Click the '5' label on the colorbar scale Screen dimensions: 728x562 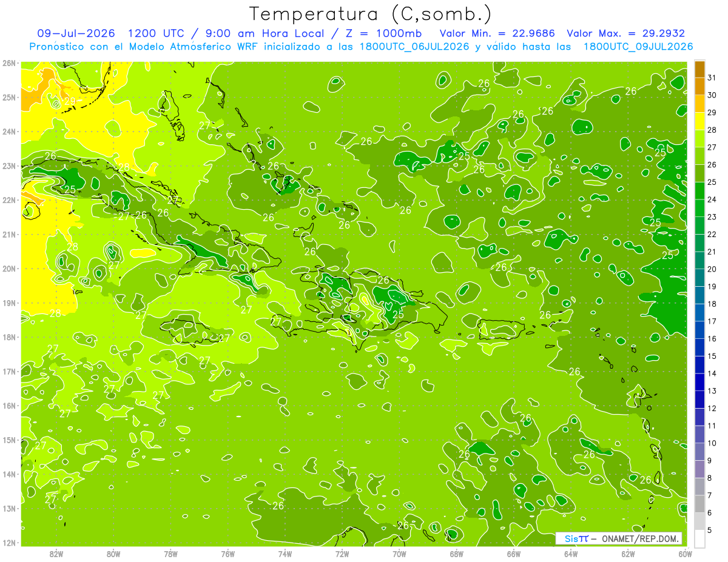point(710,530)
